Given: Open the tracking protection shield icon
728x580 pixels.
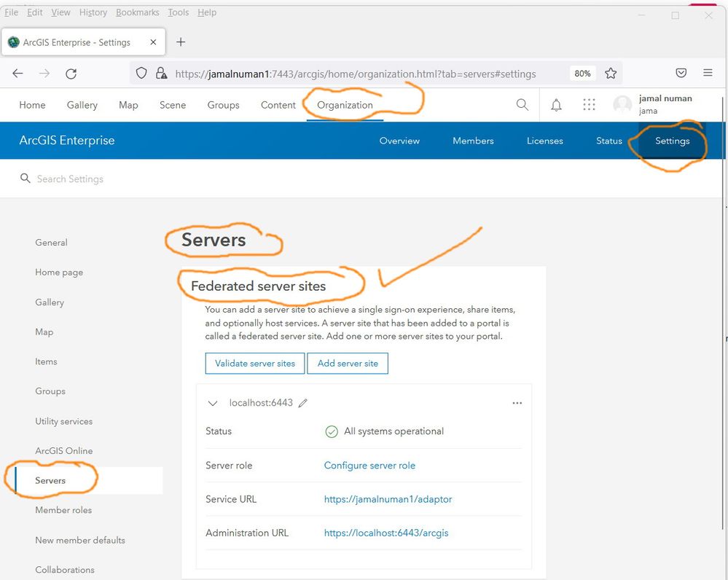Looking at the screenshot, I should point(141,73).
